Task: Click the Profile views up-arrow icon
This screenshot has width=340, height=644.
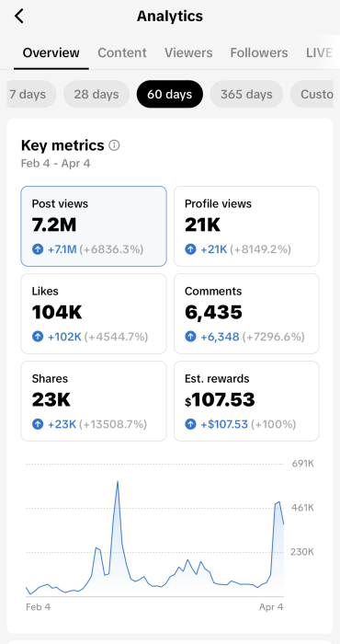Action: coord(190,249)
